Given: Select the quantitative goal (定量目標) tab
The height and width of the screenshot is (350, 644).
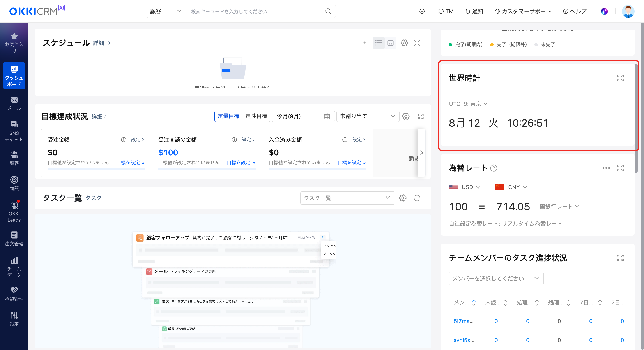Looking at the screenshot, I should pyautogui.click(x=228, y=116).
